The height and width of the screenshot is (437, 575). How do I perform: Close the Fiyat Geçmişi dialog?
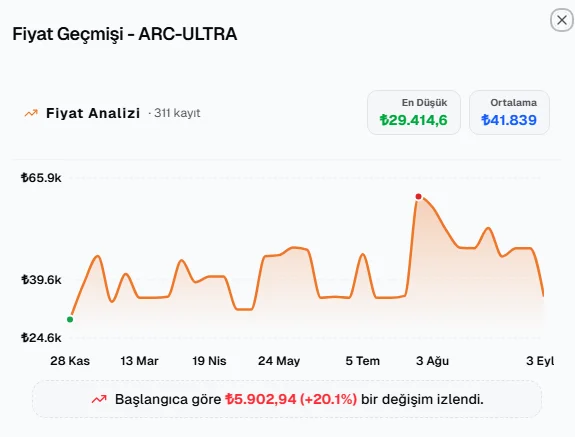561,20
